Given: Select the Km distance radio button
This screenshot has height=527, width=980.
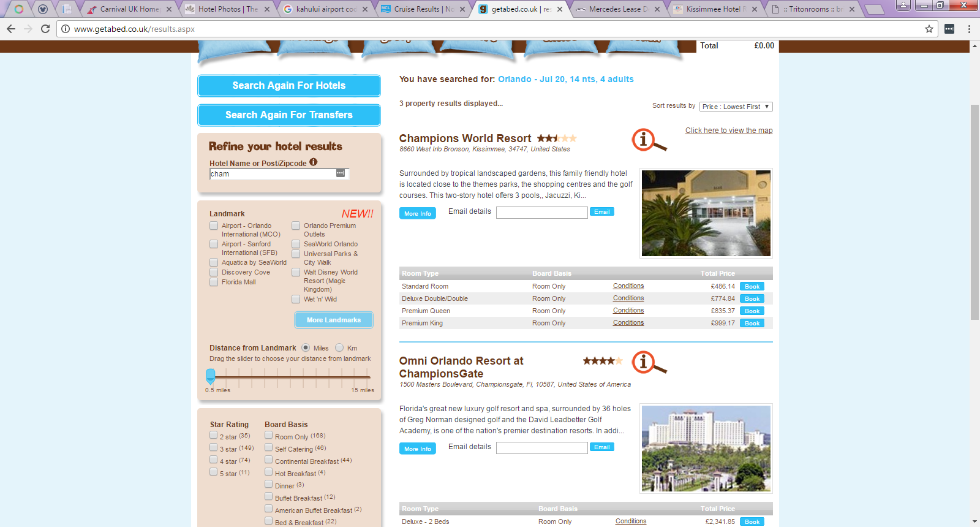Looking at the screenshot, I should (339, 347).
